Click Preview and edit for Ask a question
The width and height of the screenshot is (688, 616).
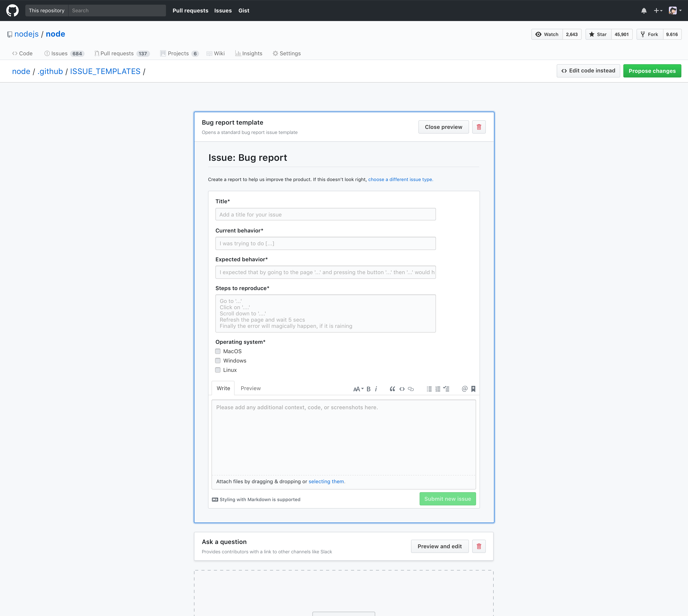click(x=440, y=546)
